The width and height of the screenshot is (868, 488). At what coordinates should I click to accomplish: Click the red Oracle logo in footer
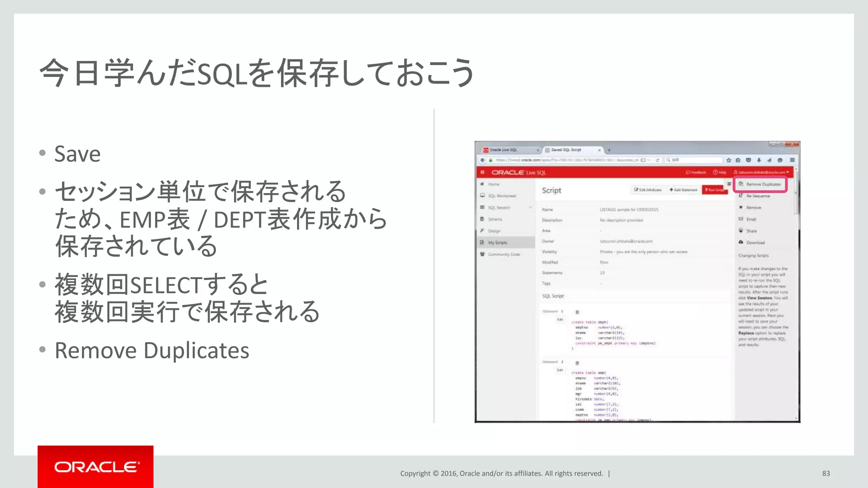coord(95,466)
